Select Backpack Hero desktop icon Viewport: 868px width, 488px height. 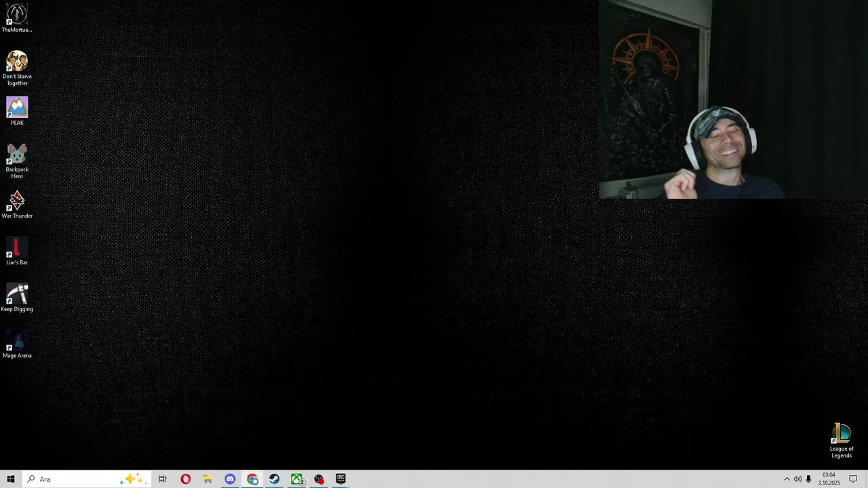17,161
